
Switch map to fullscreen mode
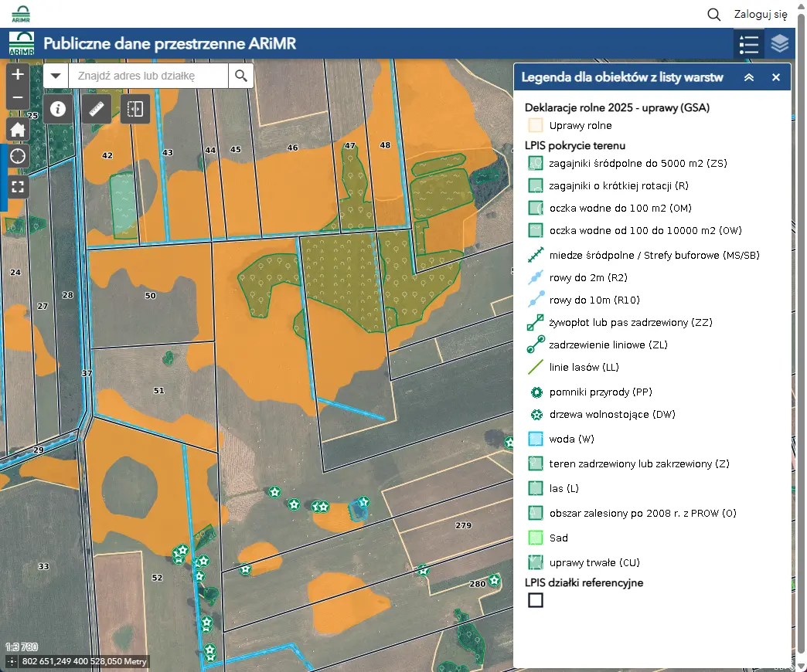(x=18, y=185)
